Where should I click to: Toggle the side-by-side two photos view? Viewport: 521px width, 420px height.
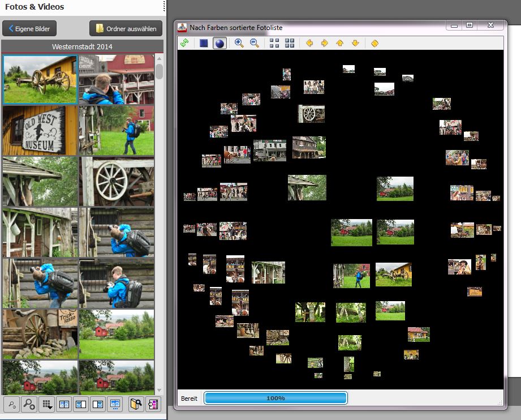coord(64,404)
